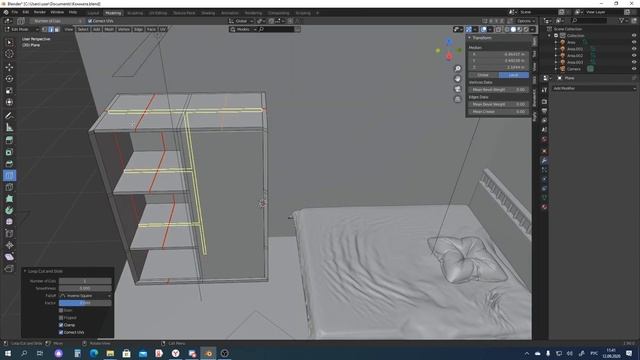Image resolution: width=640 pixels, height=360 pixels.
Task: Switch to the Layout workspace tab
Action: 93,13
